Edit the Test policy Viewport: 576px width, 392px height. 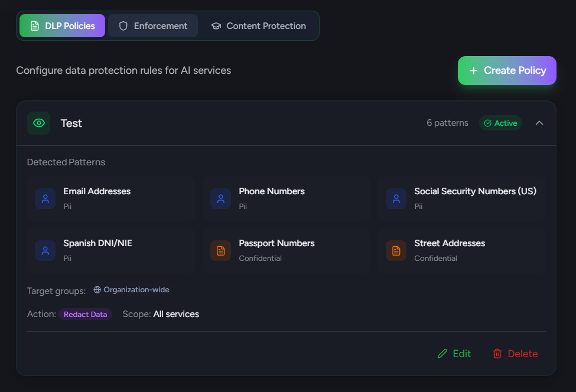coord(454,354)
